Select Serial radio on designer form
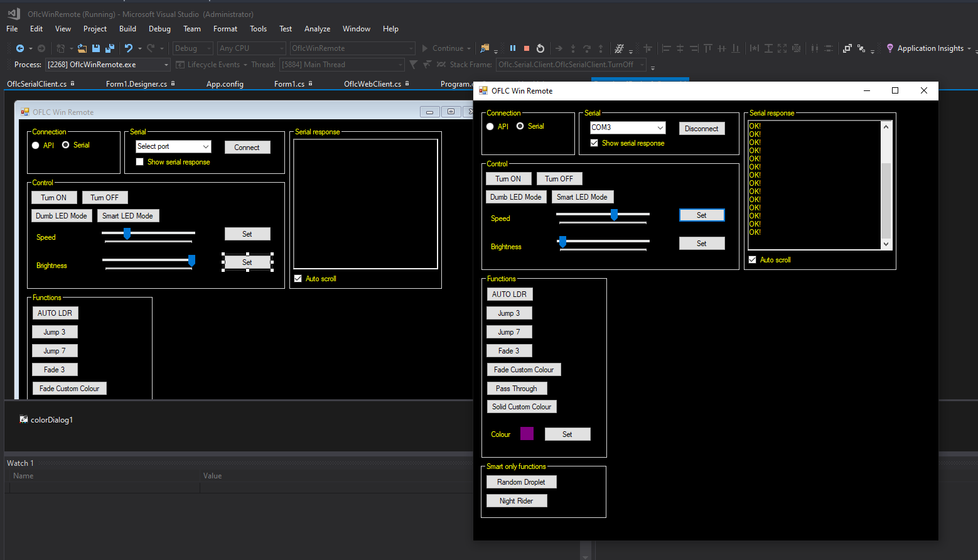Screen dimensions: 978x560 pos(66,145)
